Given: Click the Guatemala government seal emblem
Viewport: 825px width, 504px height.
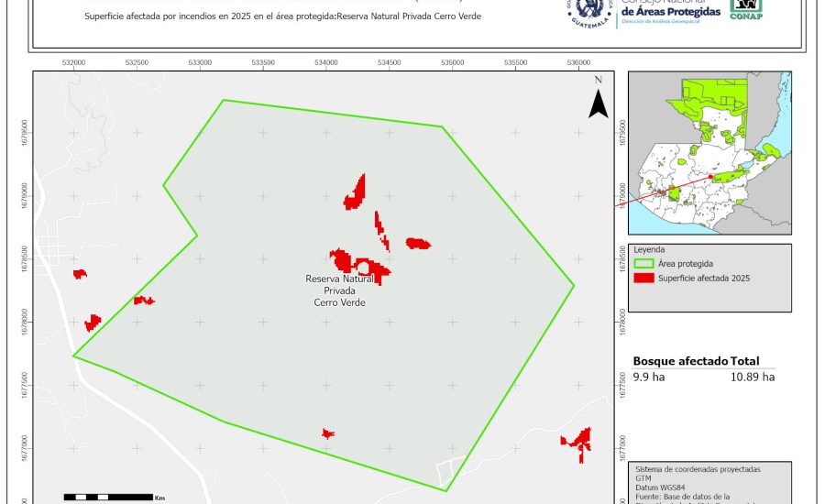Looking at the screenshot, I should [589, 13].
